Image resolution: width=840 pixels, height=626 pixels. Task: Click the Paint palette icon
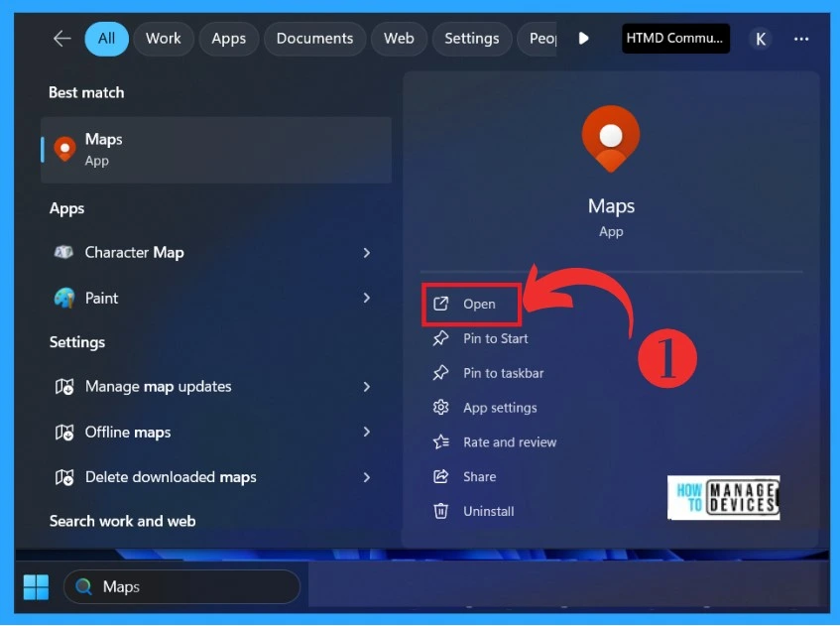(64, 298)
